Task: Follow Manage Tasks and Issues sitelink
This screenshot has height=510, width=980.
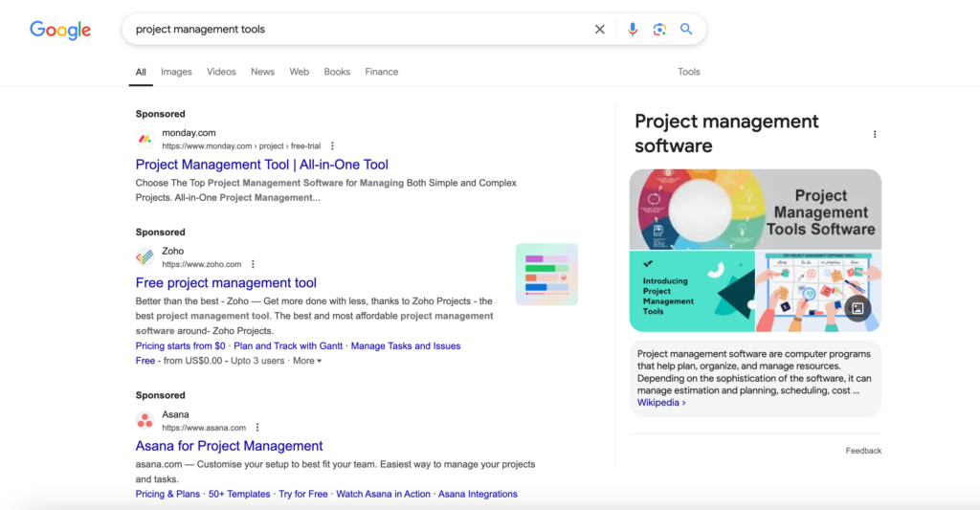Action: click(x=406, y=345)
